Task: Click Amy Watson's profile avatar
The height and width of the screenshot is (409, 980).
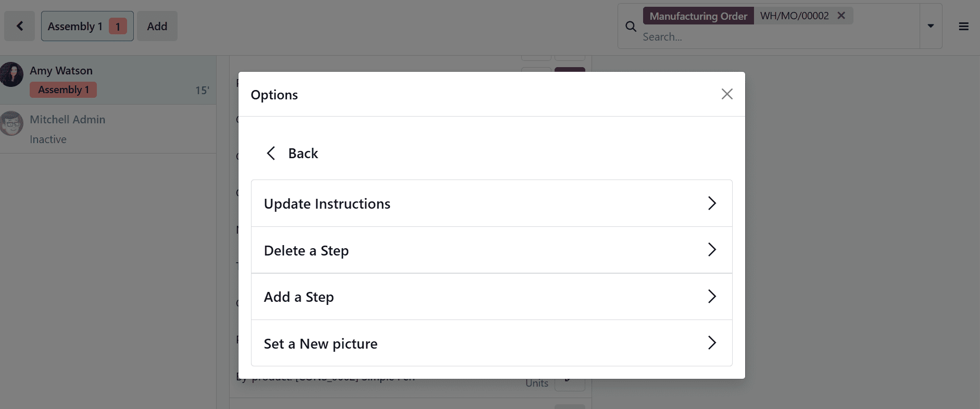Action: click(x=11, y=74)
